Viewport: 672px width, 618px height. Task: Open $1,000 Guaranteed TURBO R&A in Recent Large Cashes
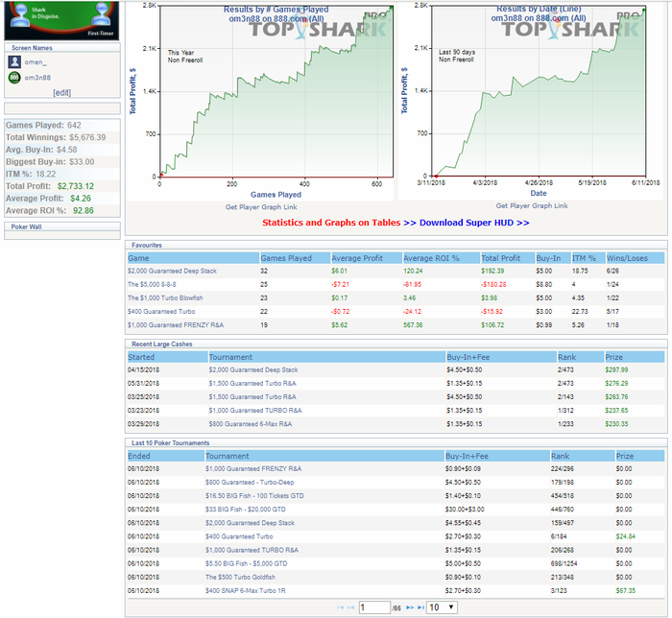point(255,411)
